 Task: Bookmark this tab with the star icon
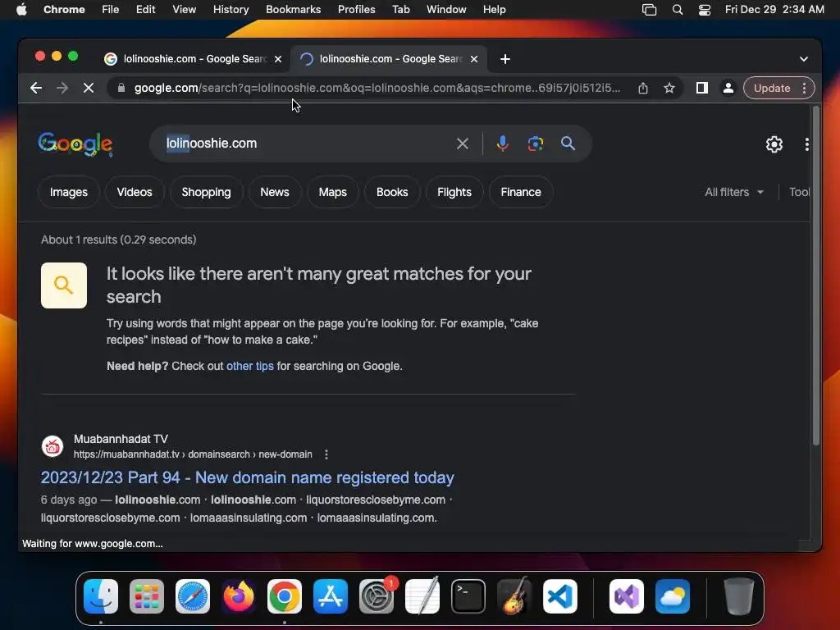click(x=669, y=88)
